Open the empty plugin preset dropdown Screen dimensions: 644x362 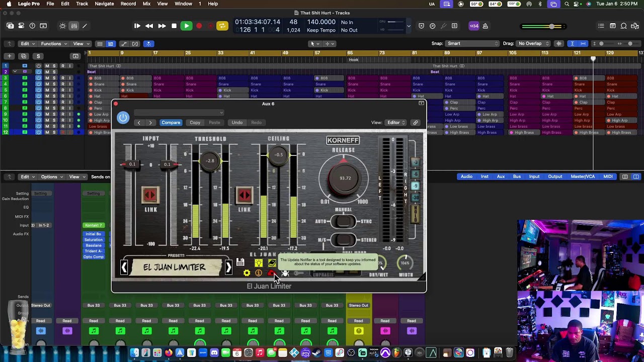pyautogui.click(x=179, y=113)
